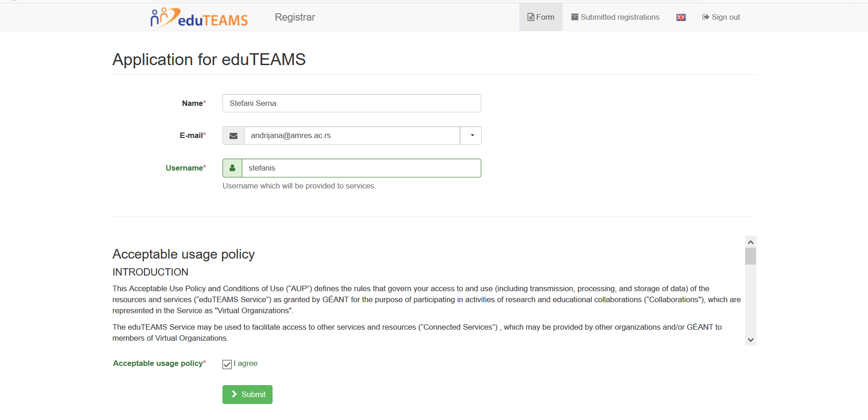The height and width of the screenshot is (420, 868).
Task: Open Submitted registrations tab
Action: click(x=615, y=17)
